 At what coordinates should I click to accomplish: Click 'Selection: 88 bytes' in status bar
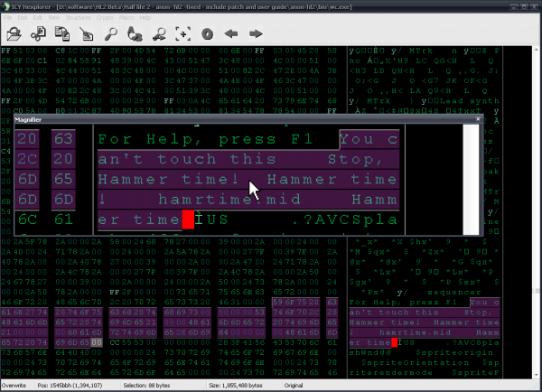pyautogui.click(x=147, y=386)
